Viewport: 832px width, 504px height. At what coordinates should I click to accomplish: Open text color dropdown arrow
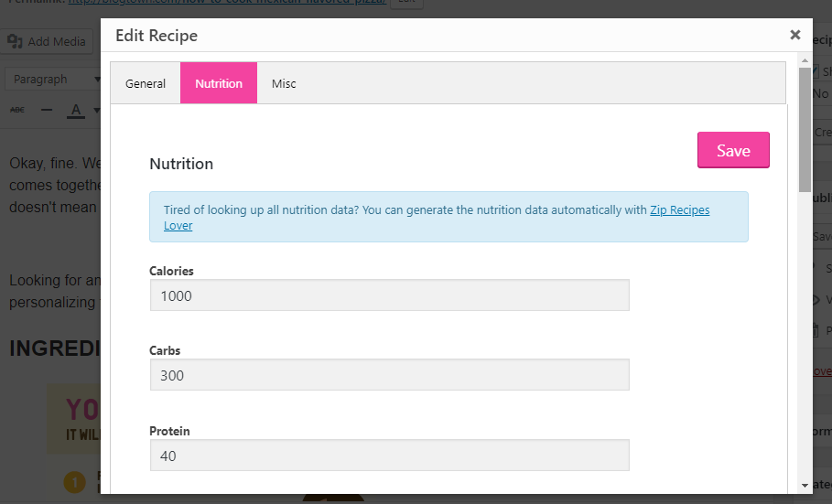point(97,111)
